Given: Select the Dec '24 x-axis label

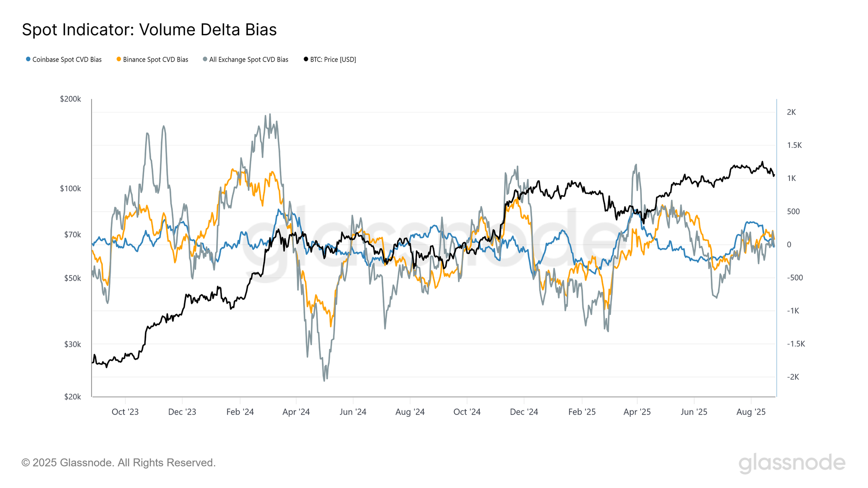Looking at the screenshot, I should click(524, 412).
